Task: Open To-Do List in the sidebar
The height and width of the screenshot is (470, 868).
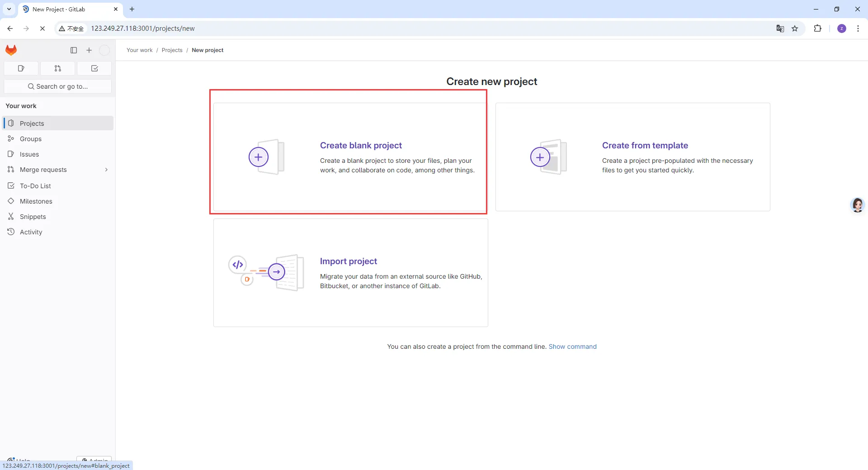Action: coord(58,186)
